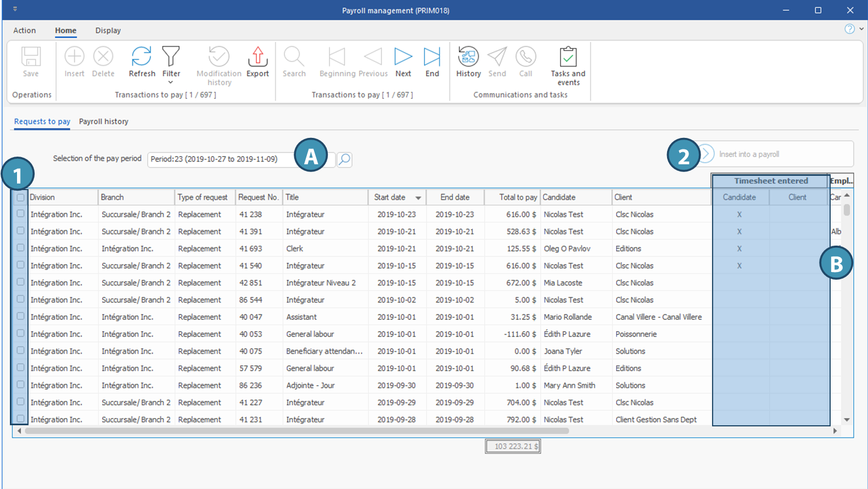Check the box for request 41 238
This screenshot has width=868, height=489.
click(x=20, y=214)
